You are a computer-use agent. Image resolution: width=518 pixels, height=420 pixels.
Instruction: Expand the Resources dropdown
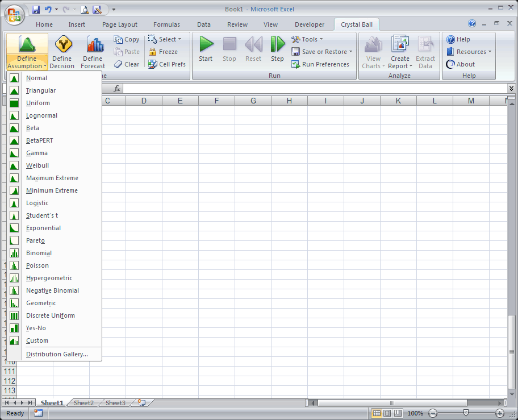[490, 52]
